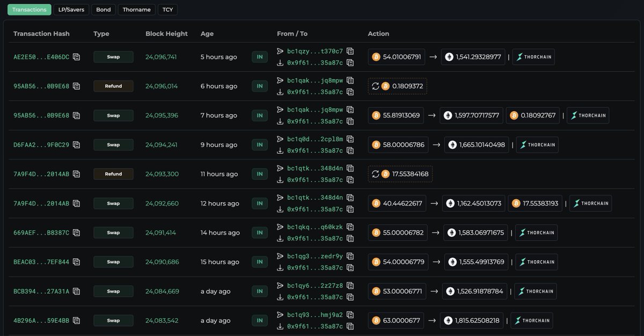Copy sender address bc1q93...hmj9a2
This screenshot has width=644, height=336.
[350, 315]
